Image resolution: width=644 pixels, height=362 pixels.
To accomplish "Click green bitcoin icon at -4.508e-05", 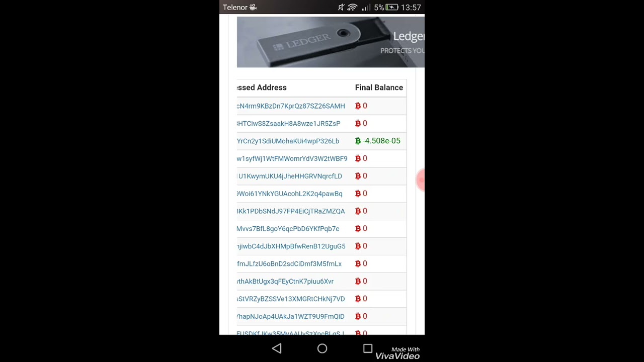I will pos(358,141).
